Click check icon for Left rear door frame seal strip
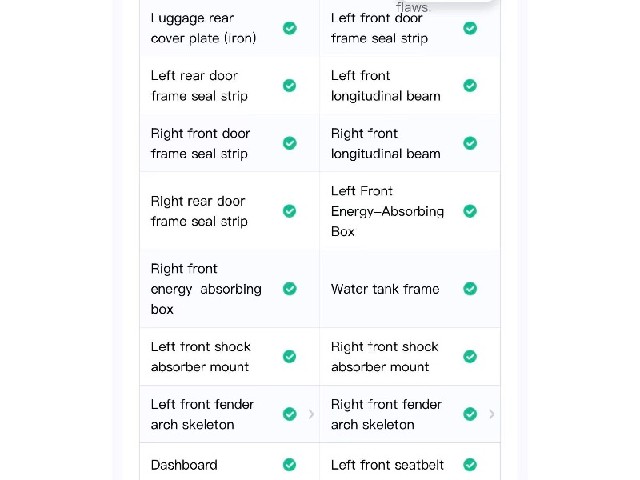This screenshot has height=480, width=640. tap(289, 86)
